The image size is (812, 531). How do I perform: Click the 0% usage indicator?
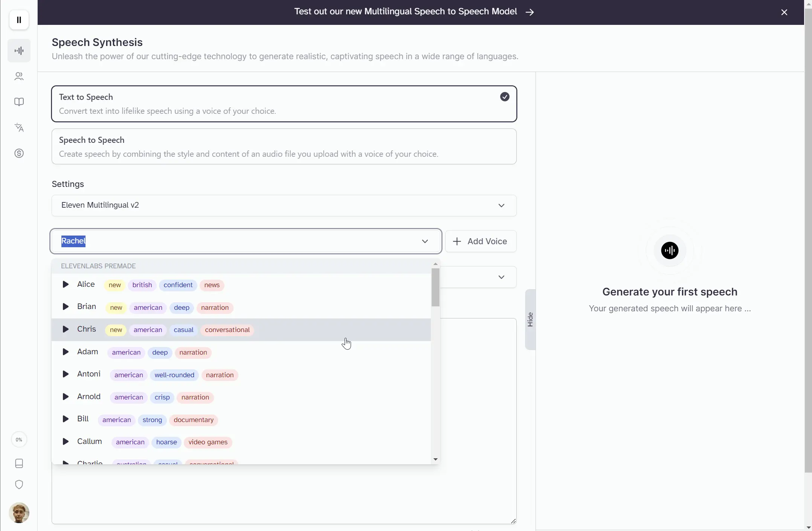(x=18, y=439)
